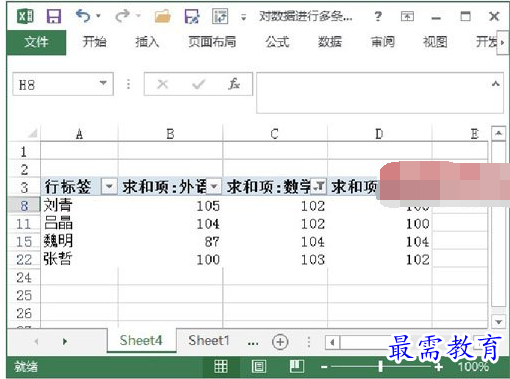Click inside the formula bar
Image resolution: width=510 pixels, height=379 pixels.
click(372, 93)
